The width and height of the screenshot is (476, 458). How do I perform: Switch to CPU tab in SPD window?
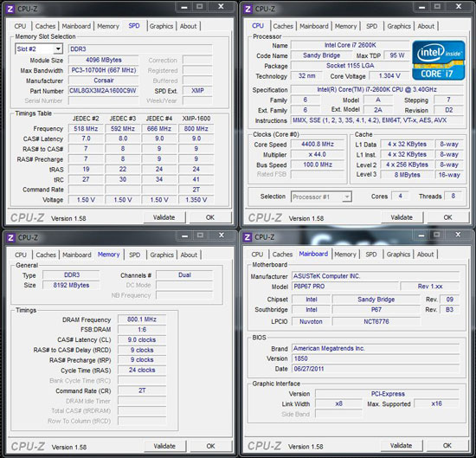[x=21, y=26]
